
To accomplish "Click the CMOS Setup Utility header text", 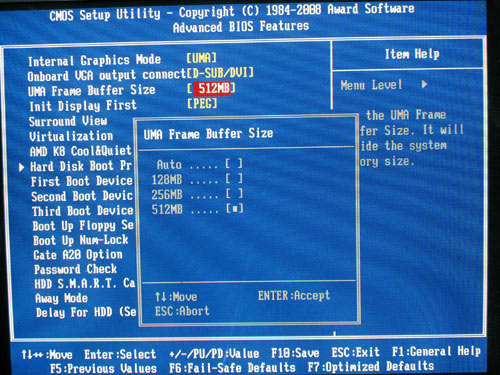I will click(232, 12).
